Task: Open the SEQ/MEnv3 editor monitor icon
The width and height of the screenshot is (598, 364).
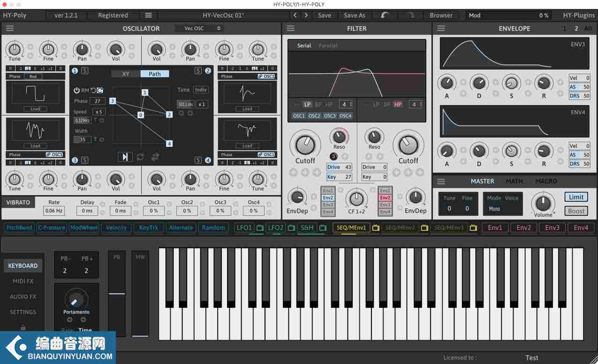Action: (x=473, y=228)
